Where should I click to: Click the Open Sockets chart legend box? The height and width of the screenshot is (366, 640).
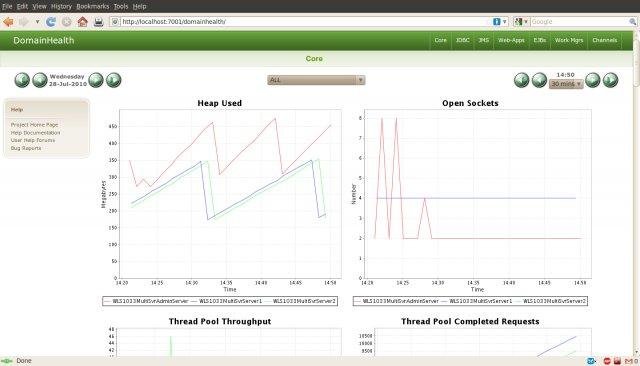[x=470, y=301]
